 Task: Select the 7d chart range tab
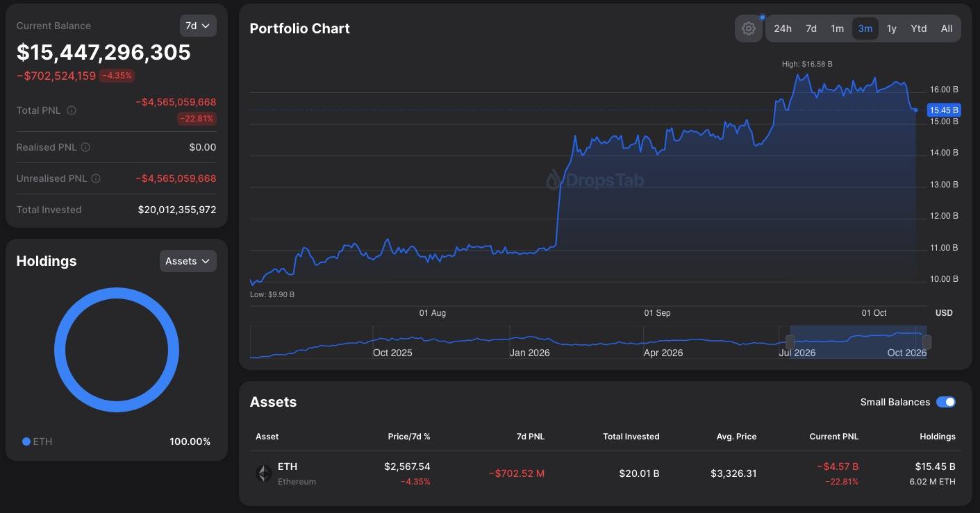point(811,28)
